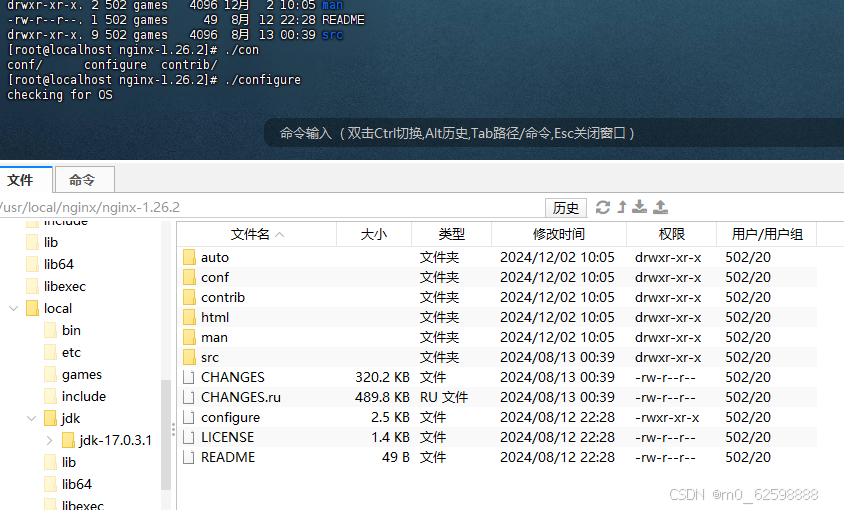The width and height of the screenshot is (844, 510).
Task: Click the terminal line checking for OS
Action: [60, 95]
